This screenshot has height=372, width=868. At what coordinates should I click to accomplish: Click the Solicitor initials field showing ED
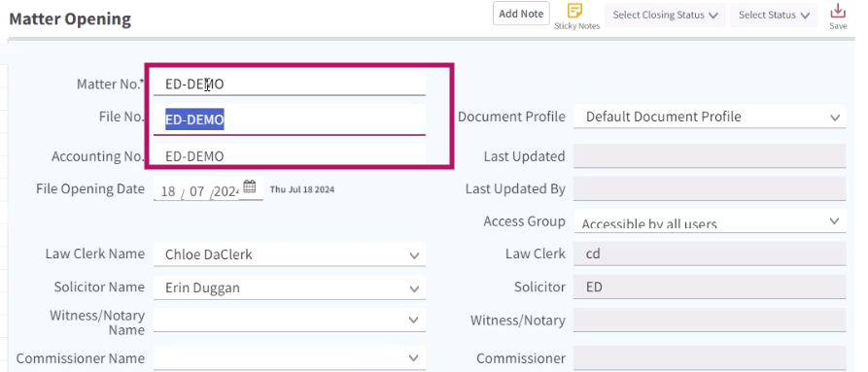point(710,287)
